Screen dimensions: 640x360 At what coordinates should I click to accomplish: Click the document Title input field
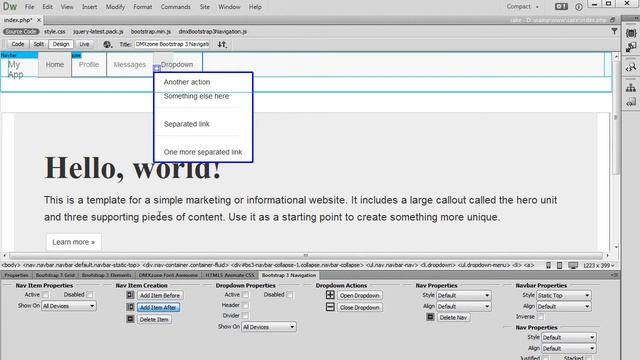[172, 44]
